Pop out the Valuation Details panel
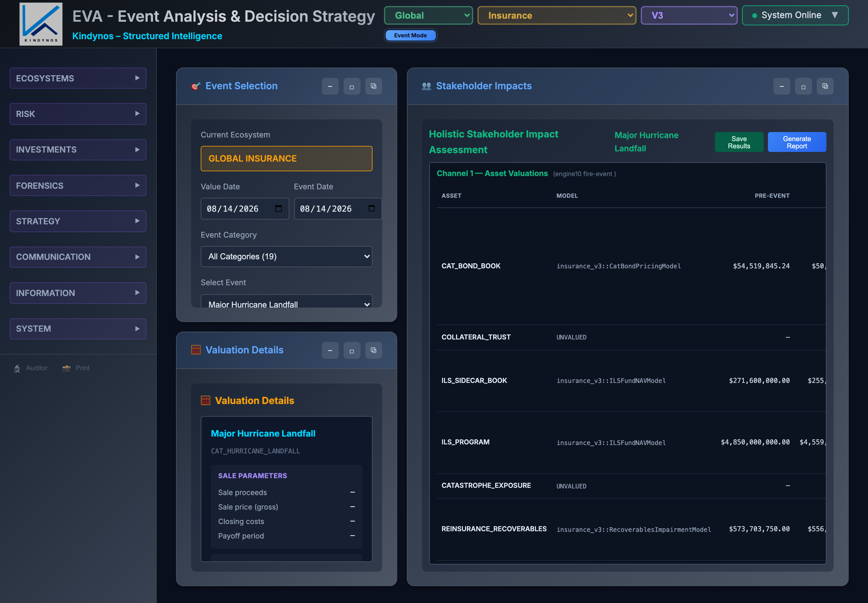Screen dimensions: 868x603 (373, 351)
